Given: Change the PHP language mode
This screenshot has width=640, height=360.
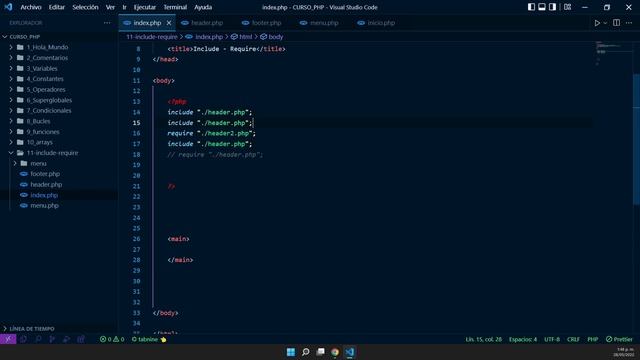Looking at the screenshot, I should point(593,339).
